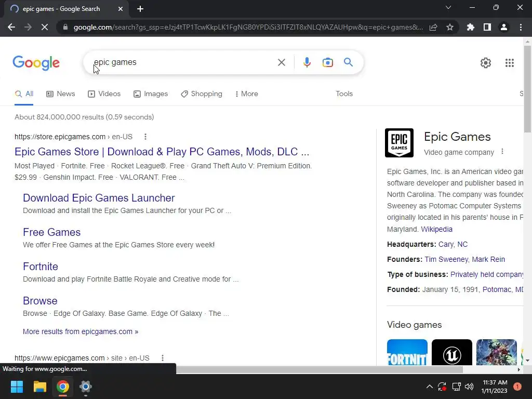Open the Epic Games knowledge panel options
The image size is (532, 399).
502,152
